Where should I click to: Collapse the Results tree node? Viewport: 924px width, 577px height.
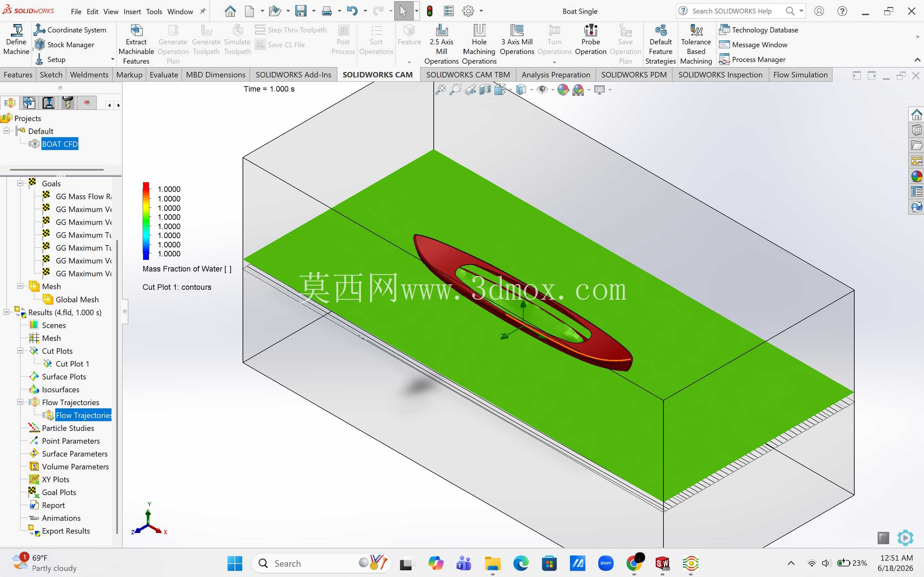[x=6, y=312]
